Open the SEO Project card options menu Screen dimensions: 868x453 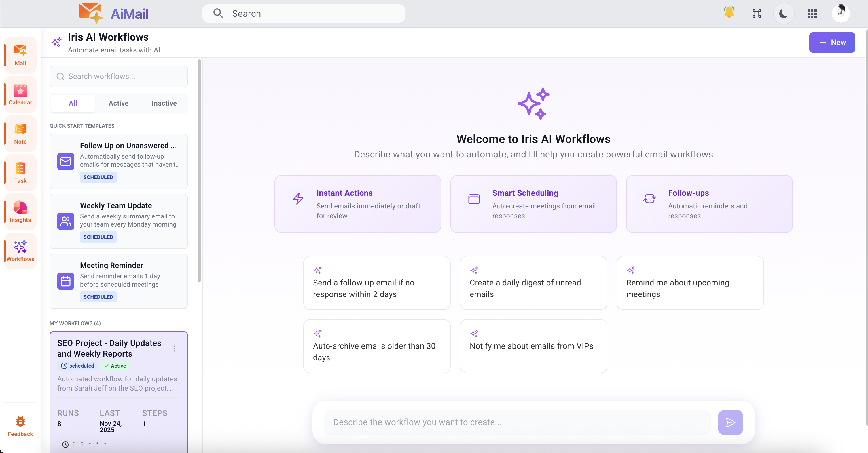175,349
